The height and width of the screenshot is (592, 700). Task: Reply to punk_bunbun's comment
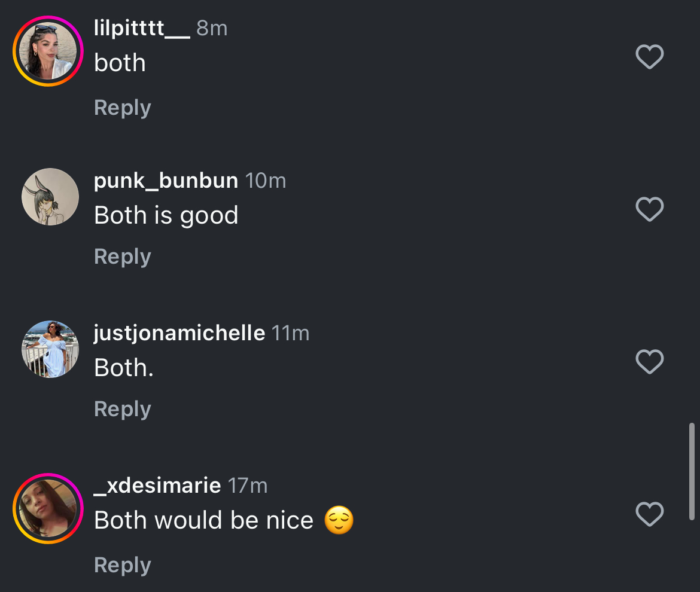point(122,257)
